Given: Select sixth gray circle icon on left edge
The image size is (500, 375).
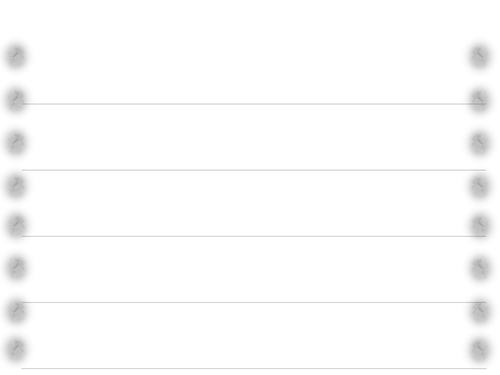Looking at the screenshot, I should coord(16,268).
